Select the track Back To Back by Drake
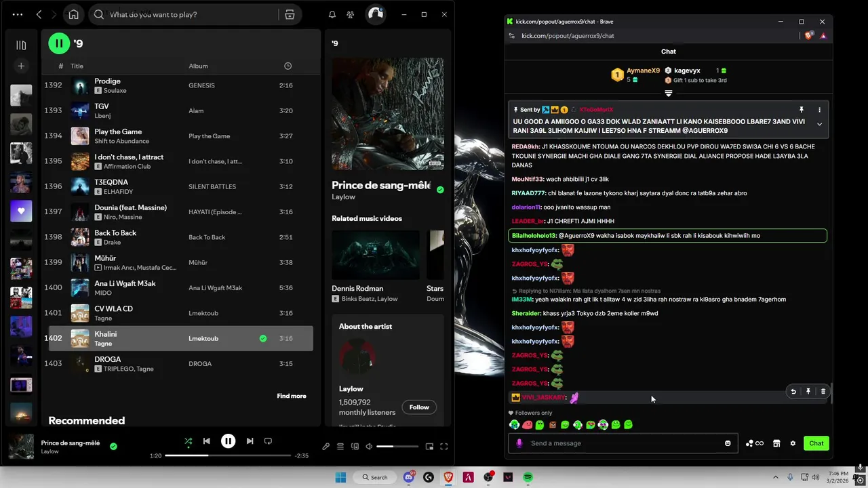 [180, 237]
